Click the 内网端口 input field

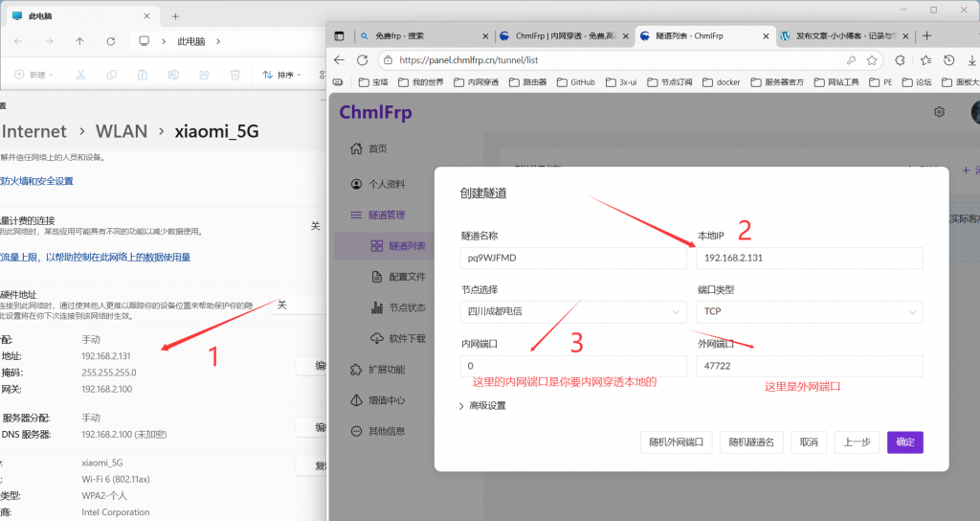pos(573,366)
